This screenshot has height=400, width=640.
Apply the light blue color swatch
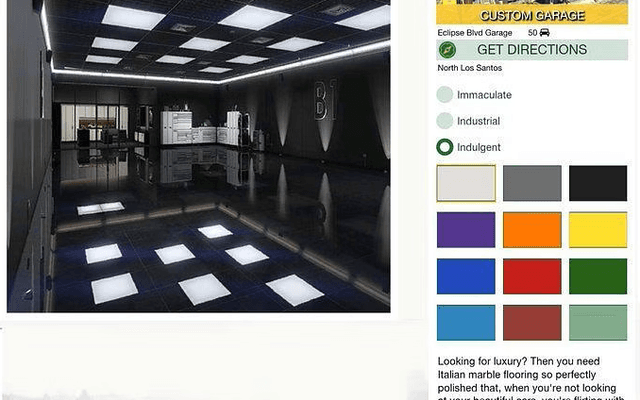tap(466, 323)
